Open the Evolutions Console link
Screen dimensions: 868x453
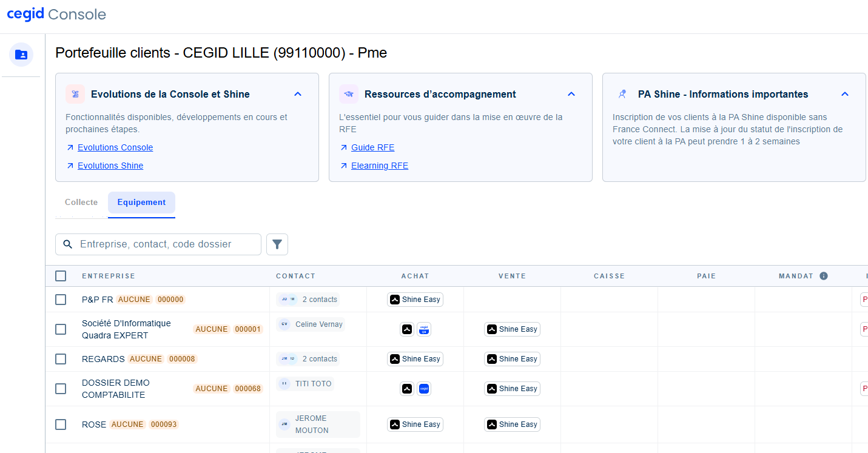[x=115, y=147]
